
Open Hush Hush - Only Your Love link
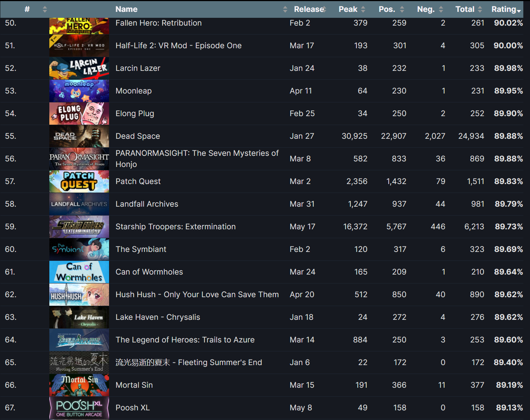pyautogui.click(x=197, y=295)
